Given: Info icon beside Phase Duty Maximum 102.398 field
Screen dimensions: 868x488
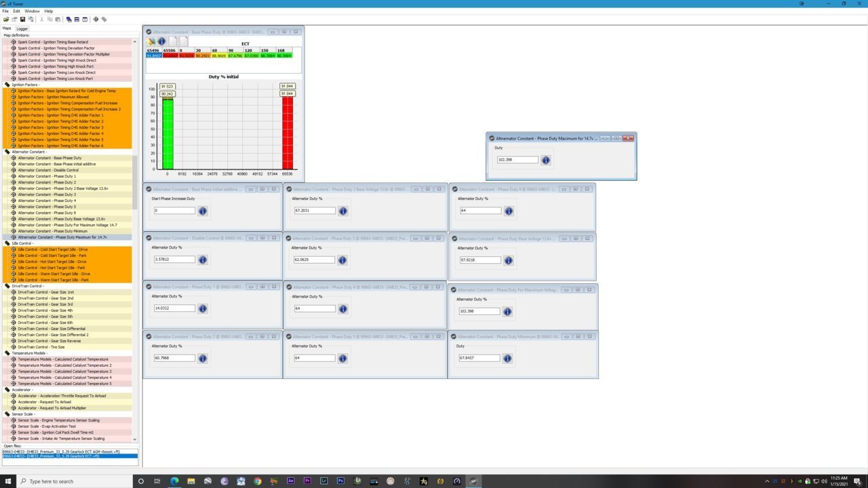Looking at the screenshot, I should (546, 160).
